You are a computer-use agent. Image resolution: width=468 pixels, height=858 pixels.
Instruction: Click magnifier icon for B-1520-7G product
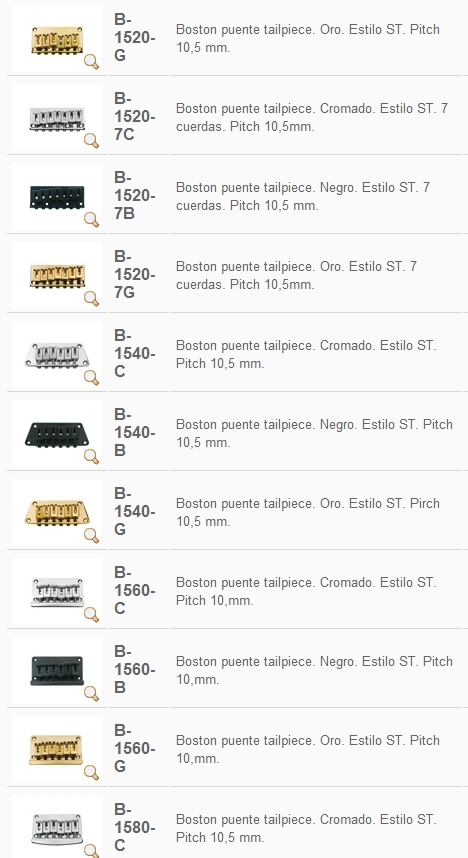91,298
